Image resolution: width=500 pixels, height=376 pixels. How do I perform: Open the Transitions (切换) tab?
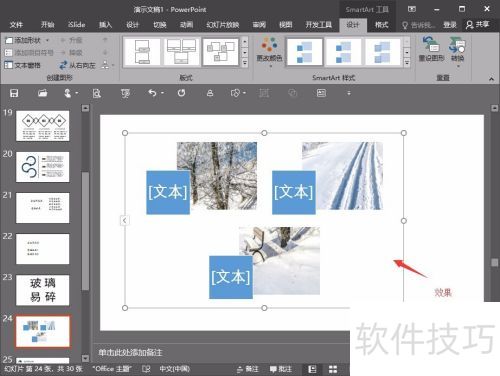click(x=160, y=25)
